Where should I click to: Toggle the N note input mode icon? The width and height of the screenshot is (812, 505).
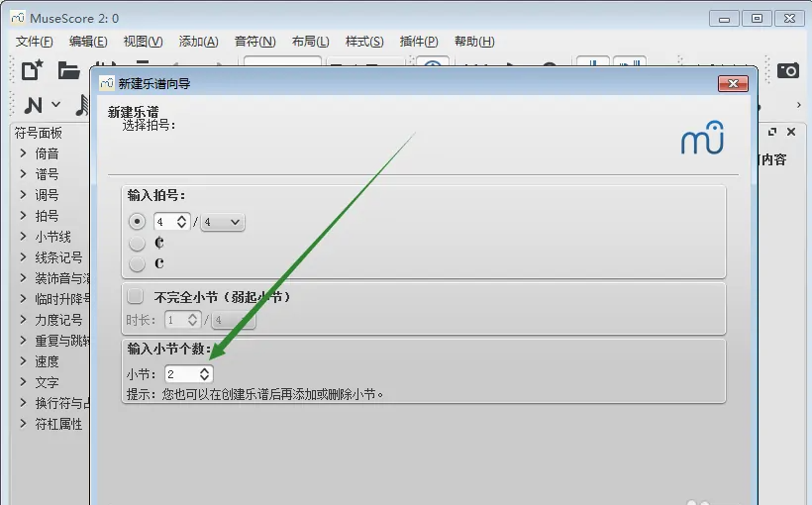coord(33,105)
